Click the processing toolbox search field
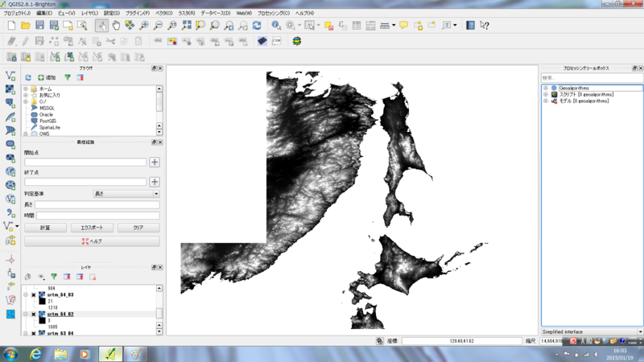644x362 pixels. point(592,77)
